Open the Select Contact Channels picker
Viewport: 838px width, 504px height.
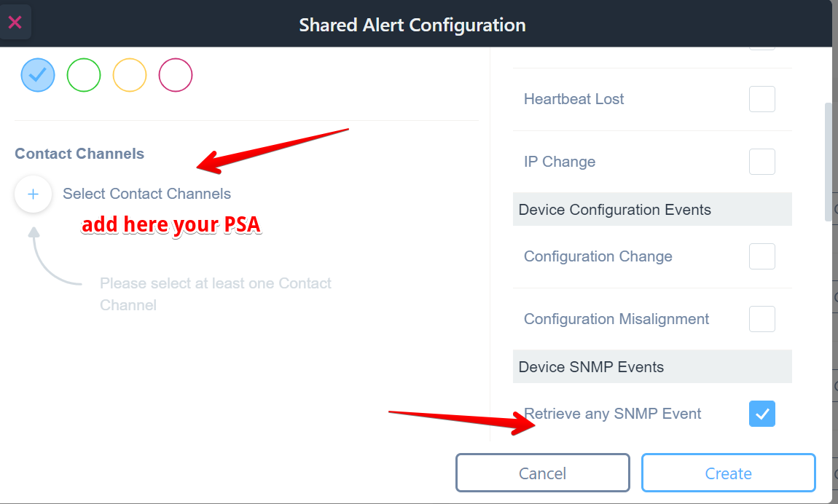click(146, 194)
